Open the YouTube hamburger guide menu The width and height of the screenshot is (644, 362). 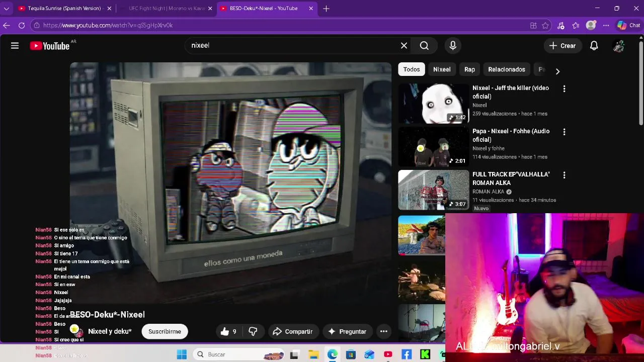coord(15,46)
